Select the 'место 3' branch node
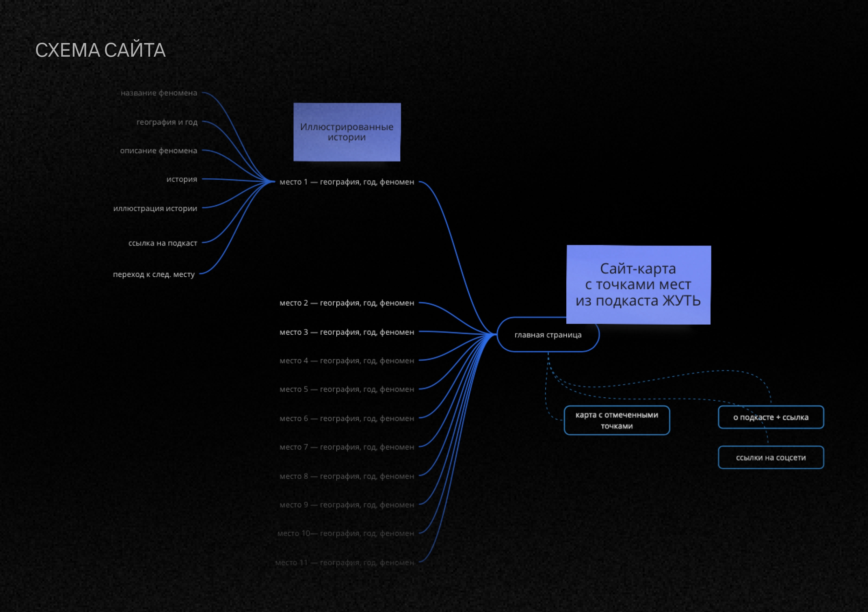The image size is (868, 612). click(x=346, y=332)
